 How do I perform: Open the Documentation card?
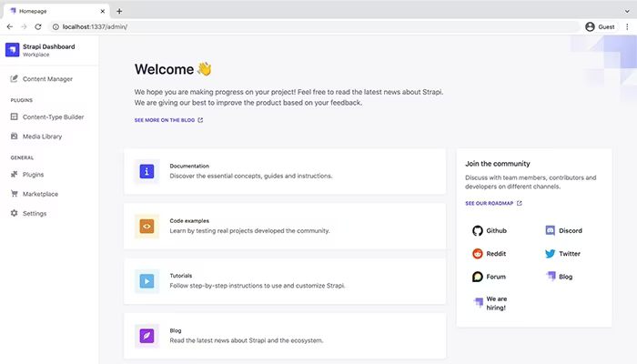285,171
